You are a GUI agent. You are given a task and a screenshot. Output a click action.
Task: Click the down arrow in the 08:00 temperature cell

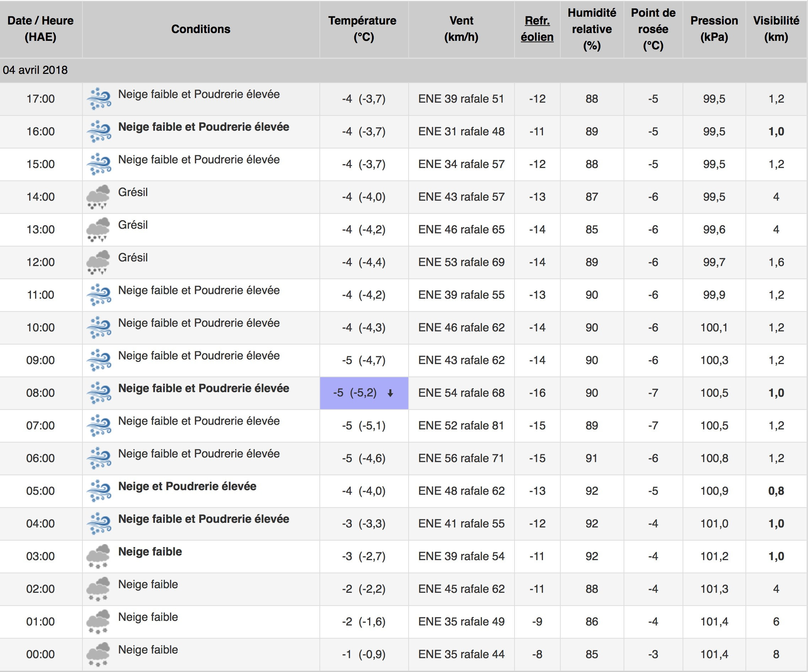[390, 393]
